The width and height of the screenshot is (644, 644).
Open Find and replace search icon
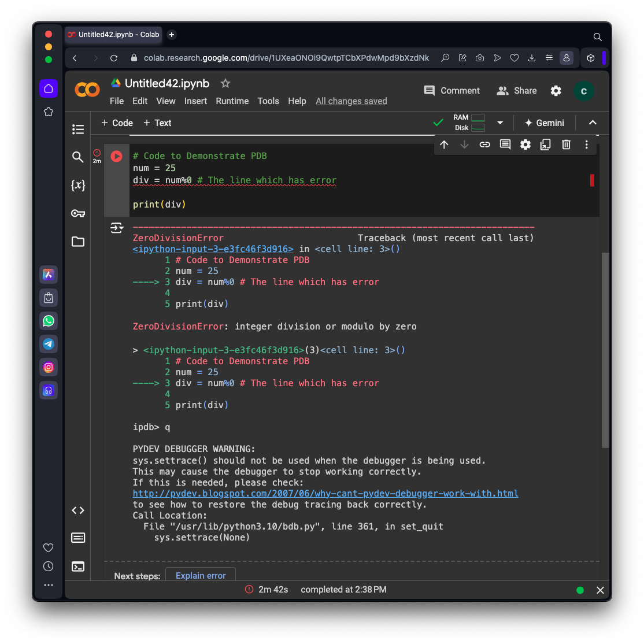click(77, 157)
